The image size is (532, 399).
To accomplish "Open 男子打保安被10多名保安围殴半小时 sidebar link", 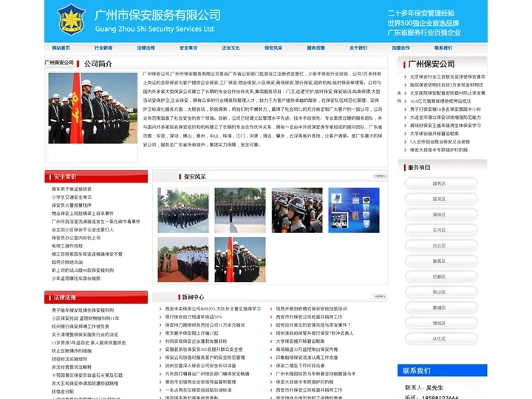I will (x=445, y=109).
